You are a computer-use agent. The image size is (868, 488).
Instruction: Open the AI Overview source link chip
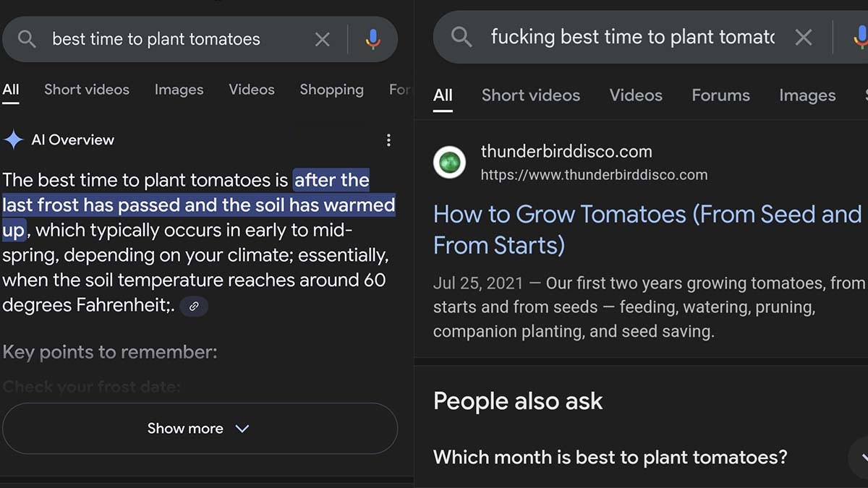pos(194,307)
